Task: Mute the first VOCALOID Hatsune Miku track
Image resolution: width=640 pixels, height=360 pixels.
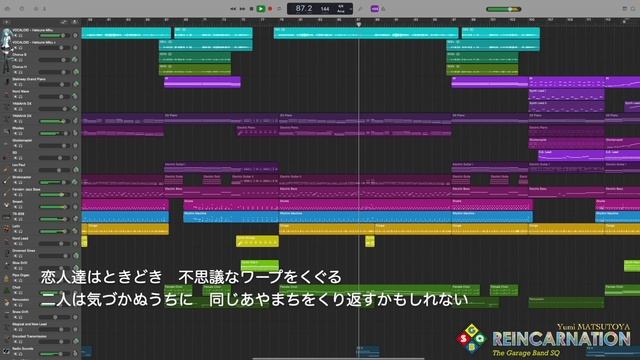Action: point(16,36)
